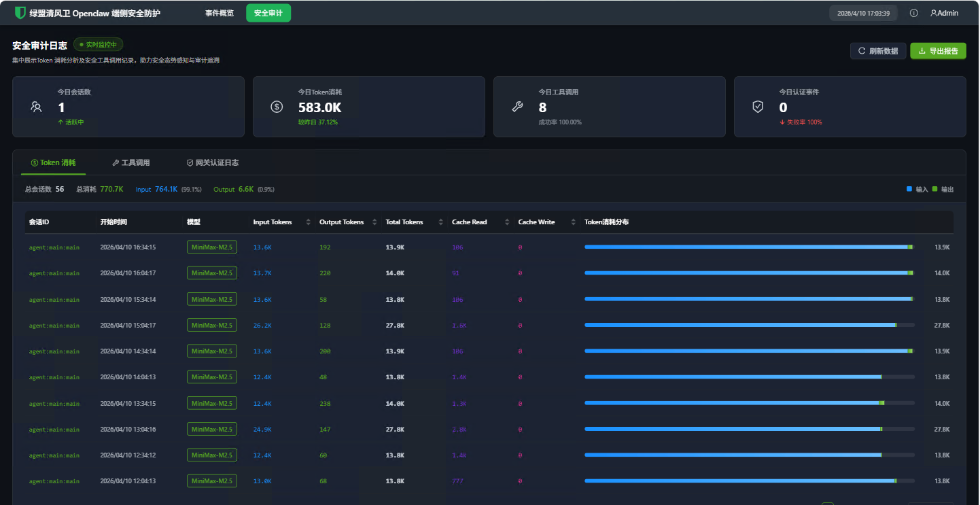Sort by Total Tokens using its arrows

[441, 222]
